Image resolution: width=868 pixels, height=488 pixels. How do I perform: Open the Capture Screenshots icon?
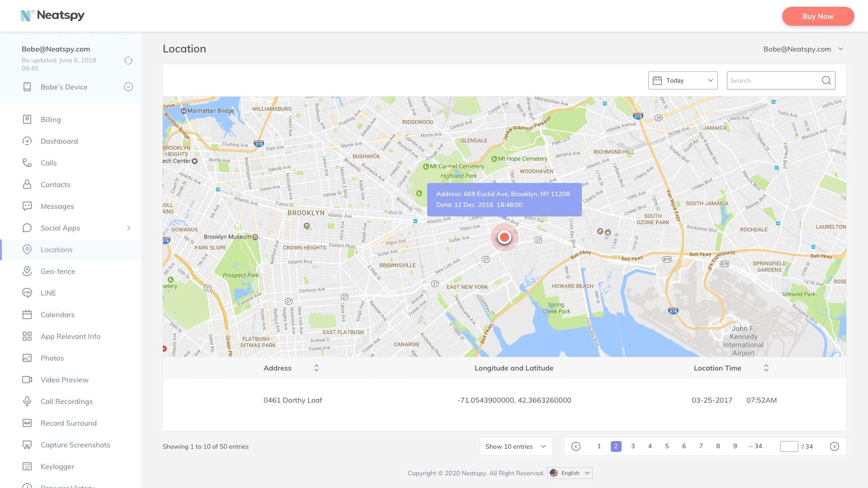point(27,445)
